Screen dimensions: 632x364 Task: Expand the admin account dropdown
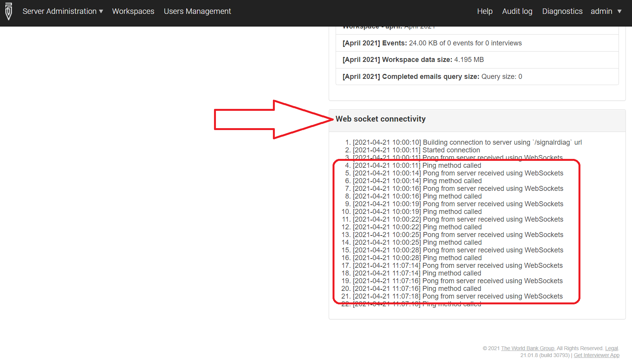coord(606,11)
